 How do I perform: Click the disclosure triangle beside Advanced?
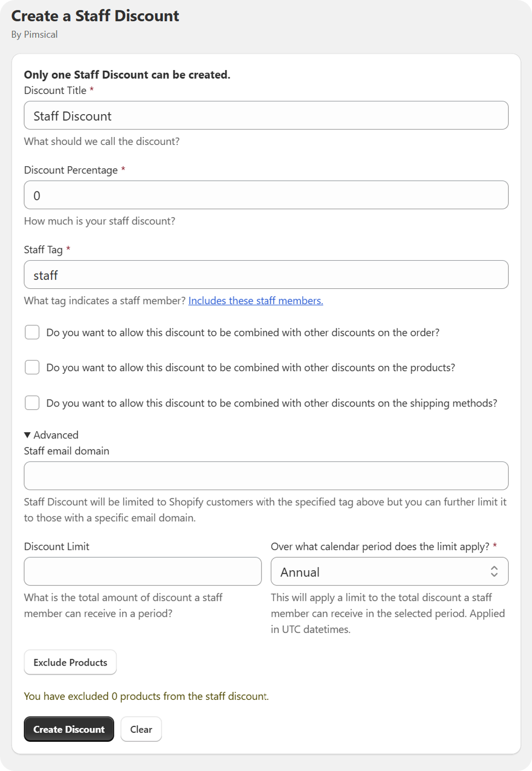pos(27,435)
